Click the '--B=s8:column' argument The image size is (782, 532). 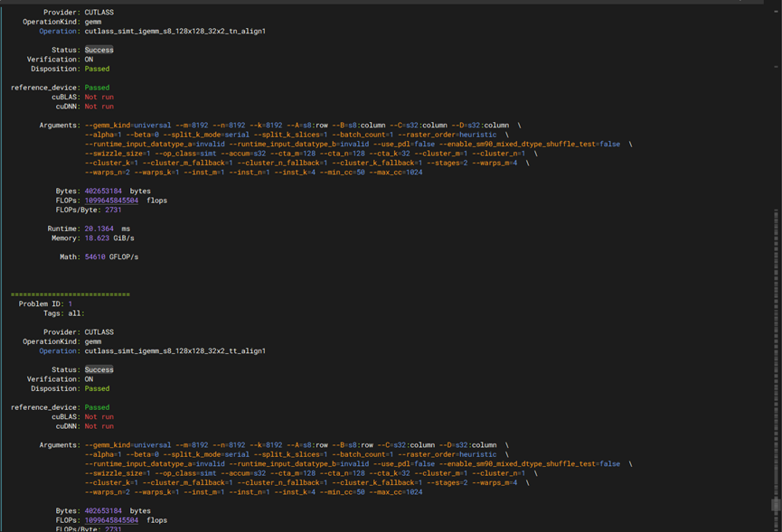tap(361, 125)
